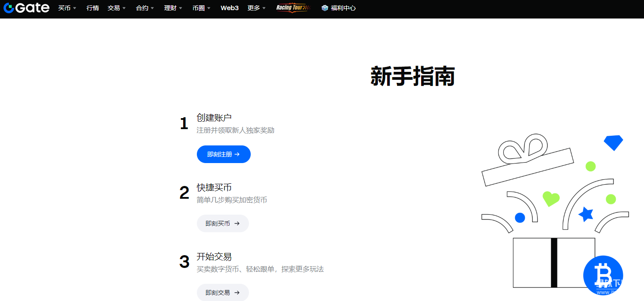Expand the 合约 dropdown menu
Viewport: 644px width, 301px height.
tap(145, 8)
